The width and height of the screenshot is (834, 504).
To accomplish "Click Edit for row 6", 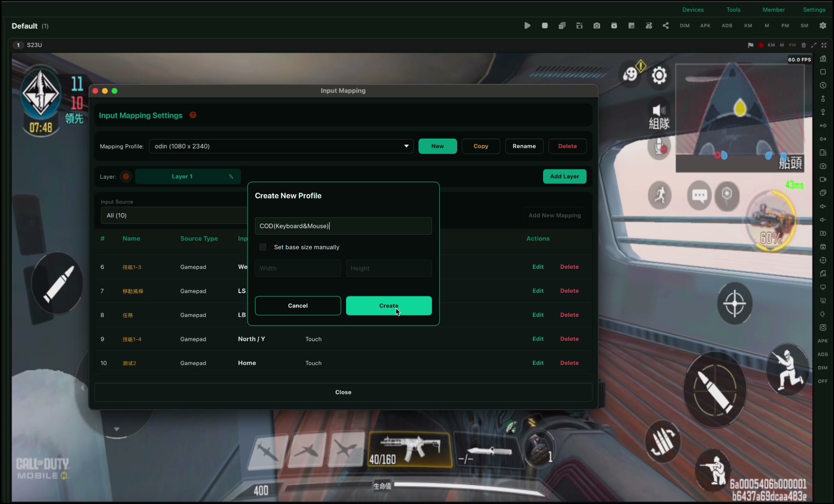I will point(538,267).
